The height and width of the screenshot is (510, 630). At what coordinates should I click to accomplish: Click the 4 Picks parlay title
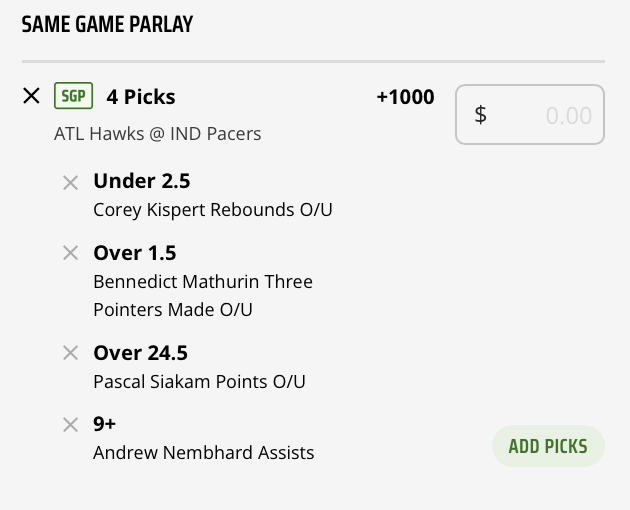coord(141,97)
